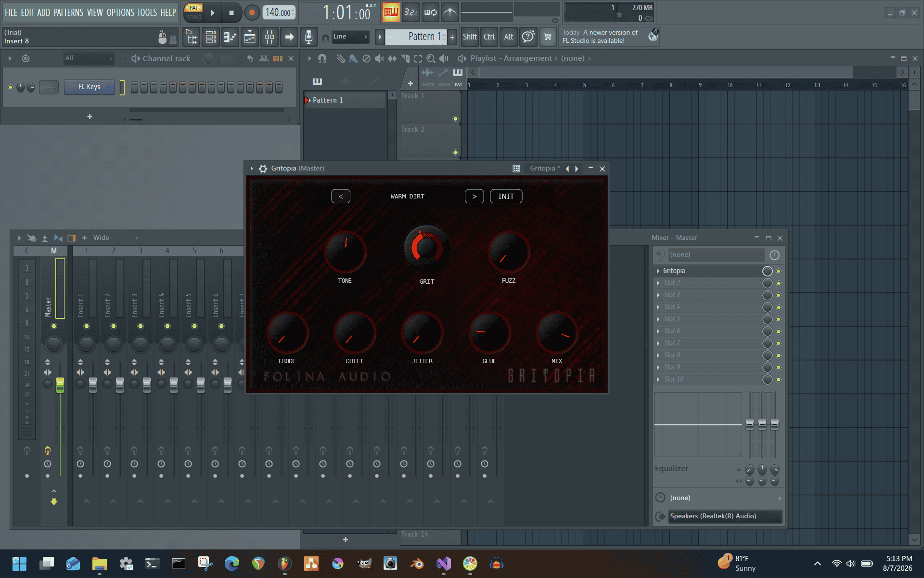Image resolution: width=924 pixels, height=578 pixels.
Task: Open Gritopia plugin window options arrow
Action: click(252, 169)
